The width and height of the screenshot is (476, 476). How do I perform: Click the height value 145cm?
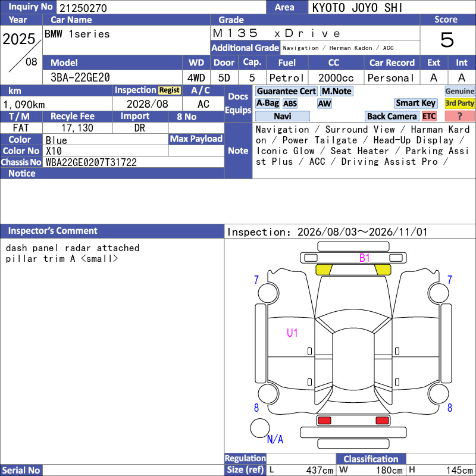coord(459,470)
